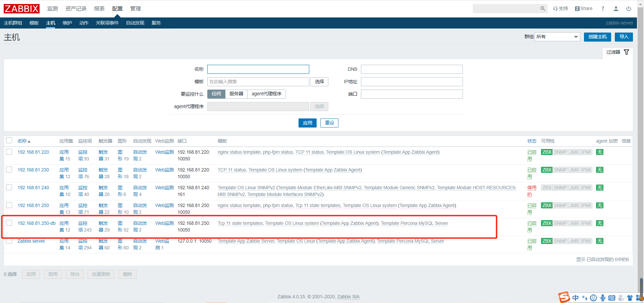644x303 pixels.
Task: Focus the DNS filter input field
Action: pos(412,69)
